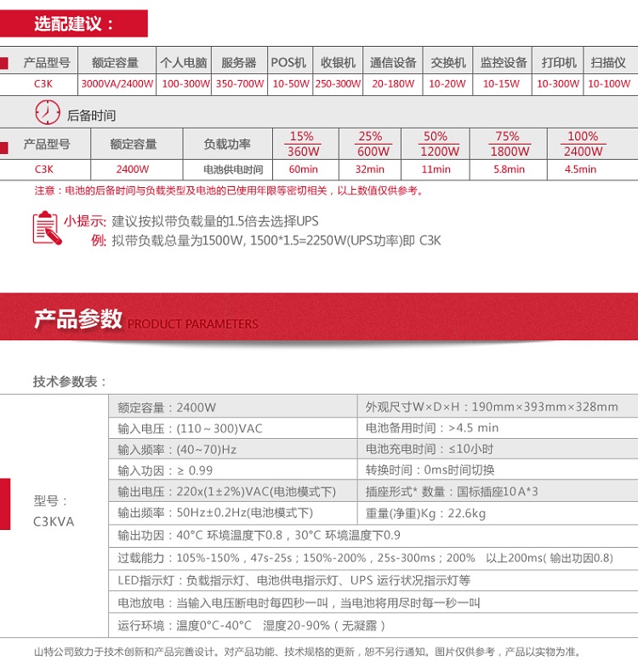Click the 过载能力 105%-150% row
The width and height of the screenshot is (638, 672).
373,558
